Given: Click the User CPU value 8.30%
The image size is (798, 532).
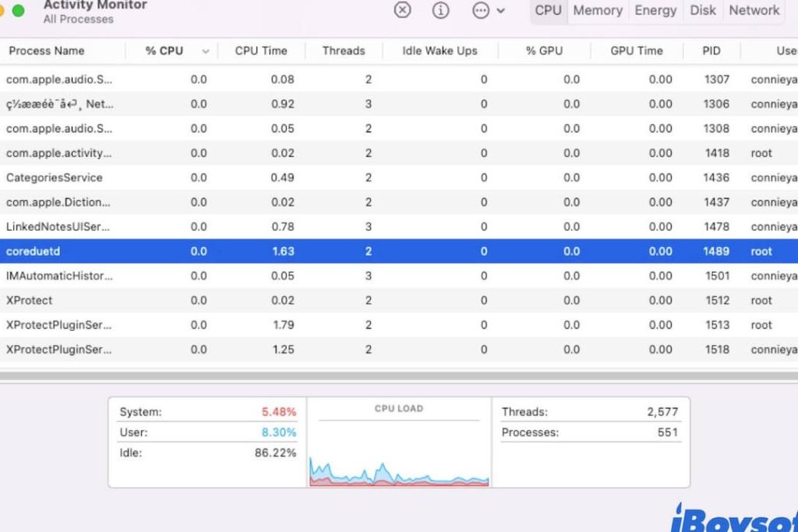Looking at the screenshot, I should [x=278, y=432].
